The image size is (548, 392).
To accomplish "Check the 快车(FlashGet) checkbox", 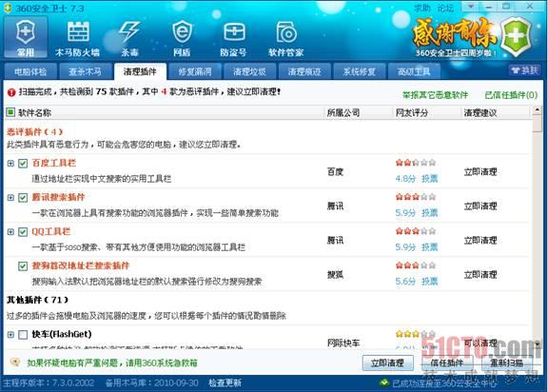I will [x=23, y=335].
